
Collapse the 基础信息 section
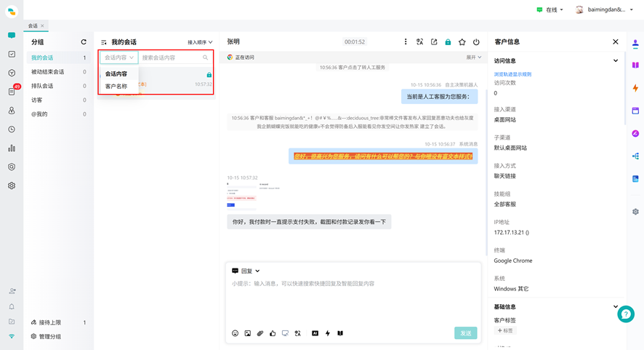click(616, 306)
